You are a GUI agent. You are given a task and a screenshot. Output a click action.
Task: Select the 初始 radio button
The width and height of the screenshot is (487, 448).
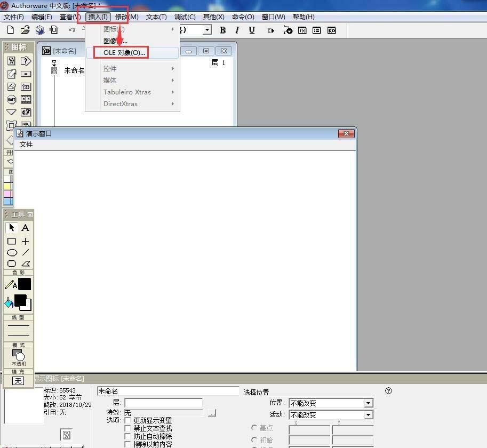(253, 439)
